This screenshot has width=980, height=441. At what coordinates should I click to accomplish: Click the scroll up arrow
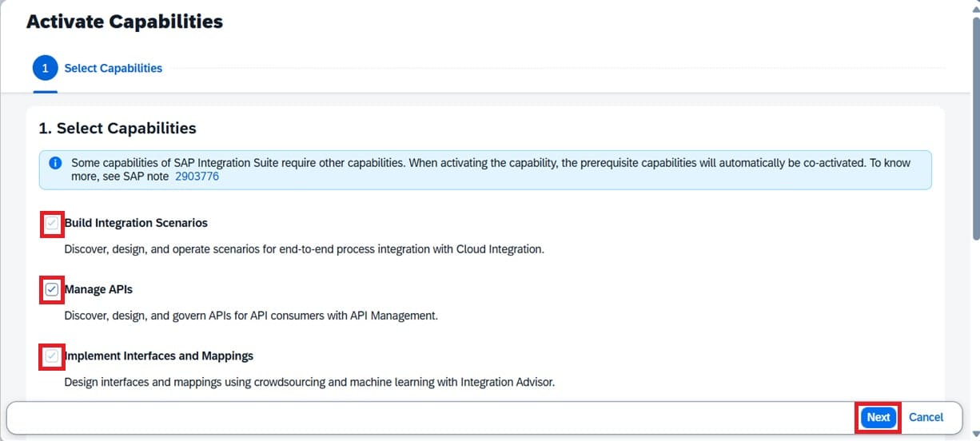(974, 6)
